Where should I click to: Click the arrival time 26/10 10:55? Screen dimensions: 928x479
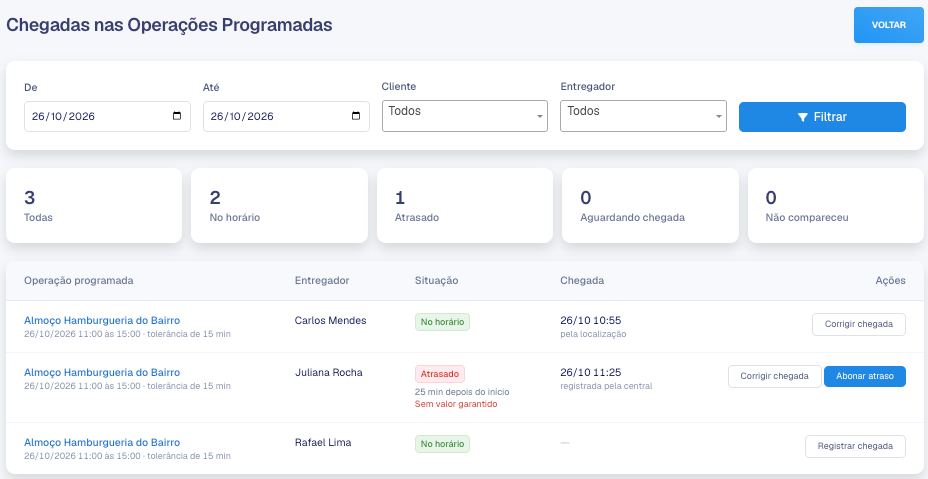tap(591, 320)
